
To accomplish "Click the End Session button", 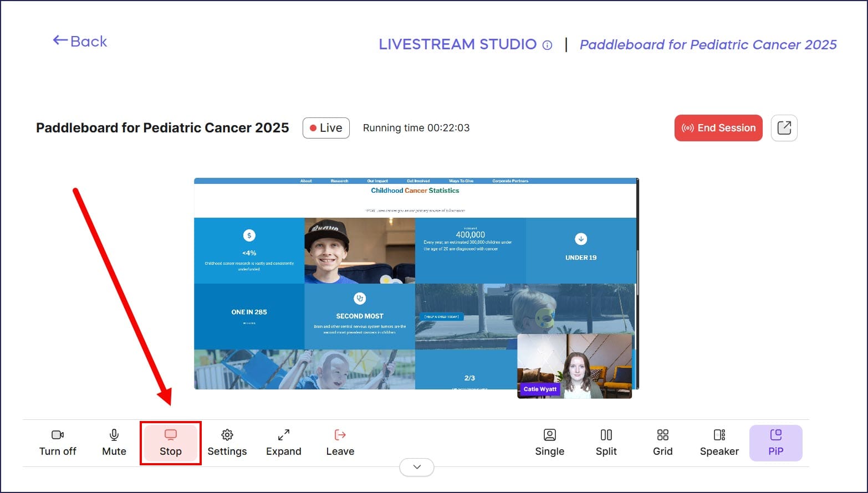I will coord(718,128).
